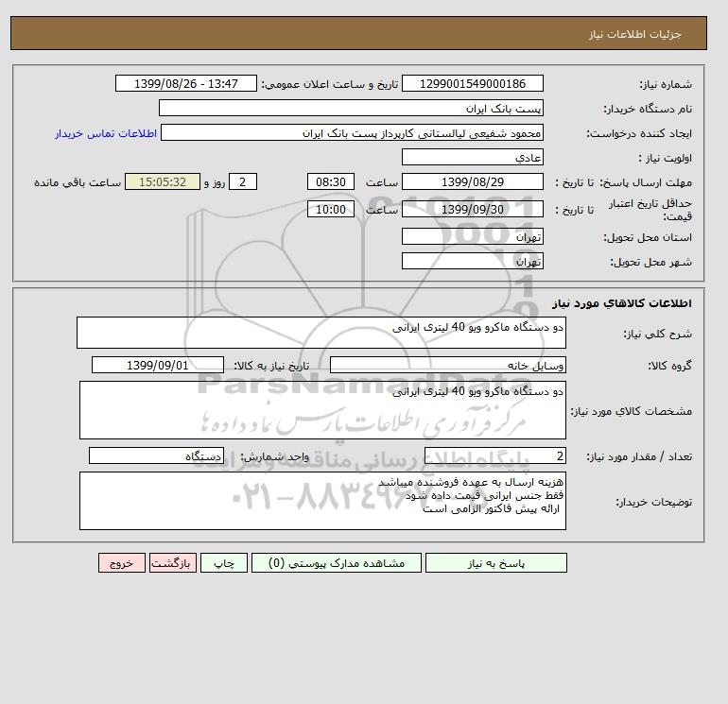Viewport: 728px width, 704px height.
Task: Click the تاریخ نیاز به کالا label
Action: click(x=271, y=366)
